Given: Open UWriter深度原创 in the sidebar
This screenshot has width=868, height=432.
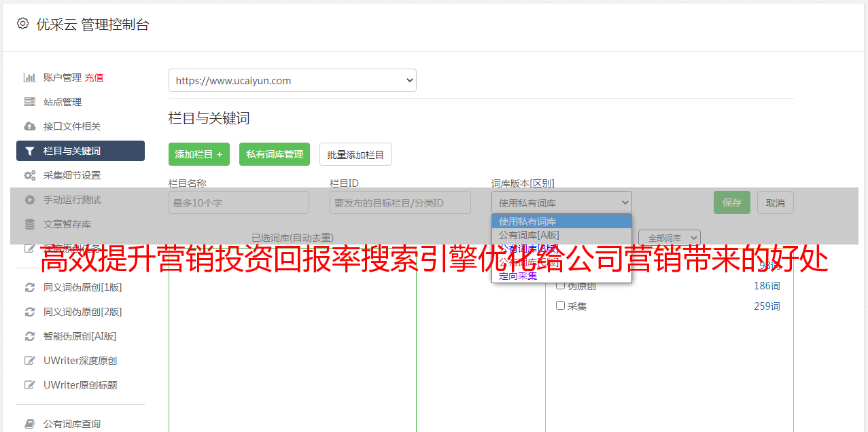Looking at the screenshot, I should click(x=80, y=361).
